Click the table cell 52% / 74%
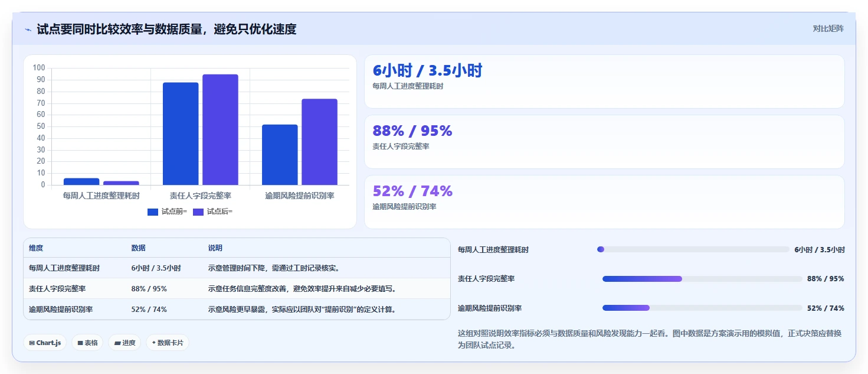Screen dimensions: 868x374 click(149, 310)
